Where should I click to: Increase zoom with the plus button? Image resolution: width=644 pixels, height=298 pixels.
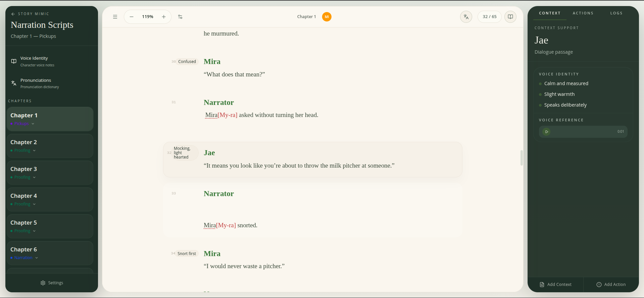click(164, 17)
